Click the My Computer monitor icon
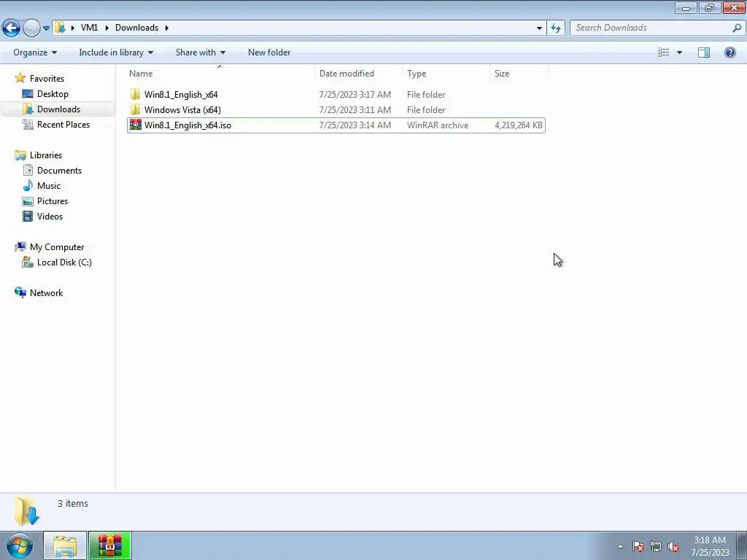The width and height of the screenshot is (747, 560). (x=20, y=246)
